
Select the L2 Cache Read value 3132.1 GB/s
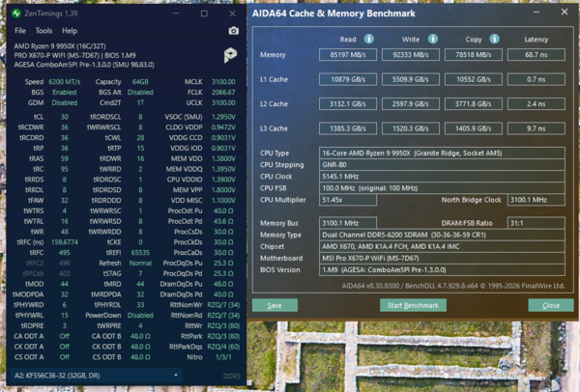coord(348,104)
